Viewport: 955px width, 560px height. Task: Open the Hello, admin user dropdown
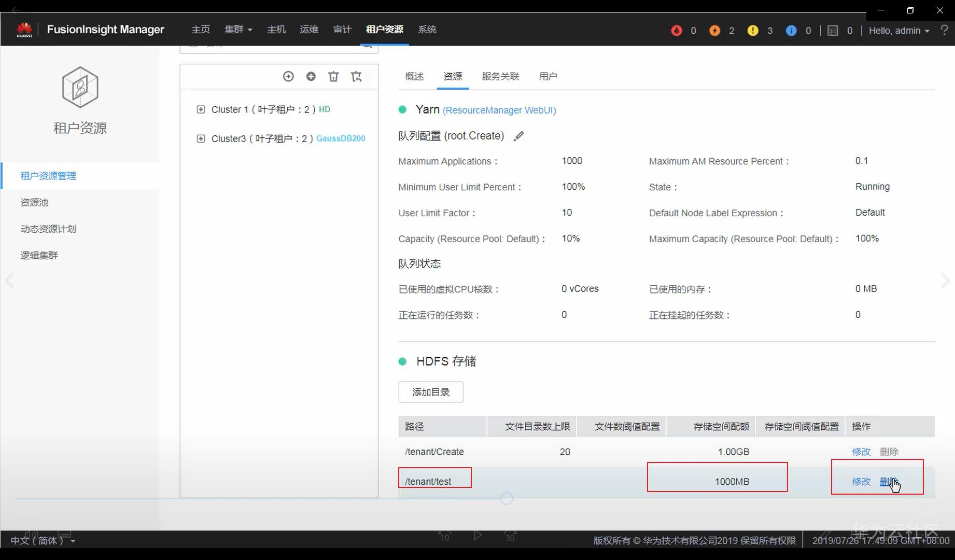click(x=899, y=31)
